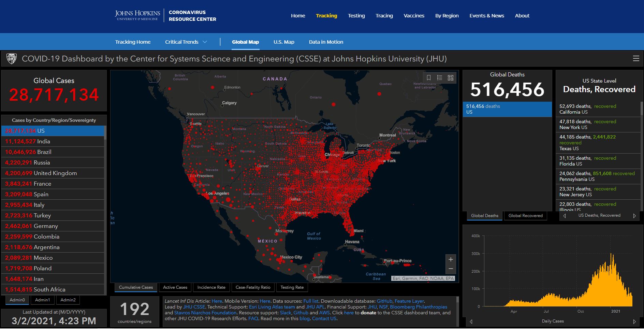Image resolution: width=644 pixels, height=329 pixels.
Task: Select South Africa in the country list
Action: pyautogui.click(x=53, y=289)
